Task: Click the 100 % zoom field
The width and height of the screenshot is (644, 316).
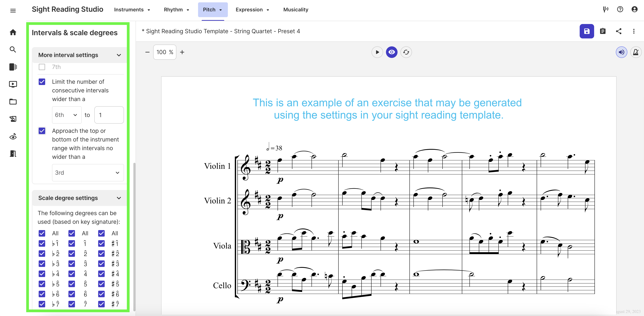Action: 165,52
